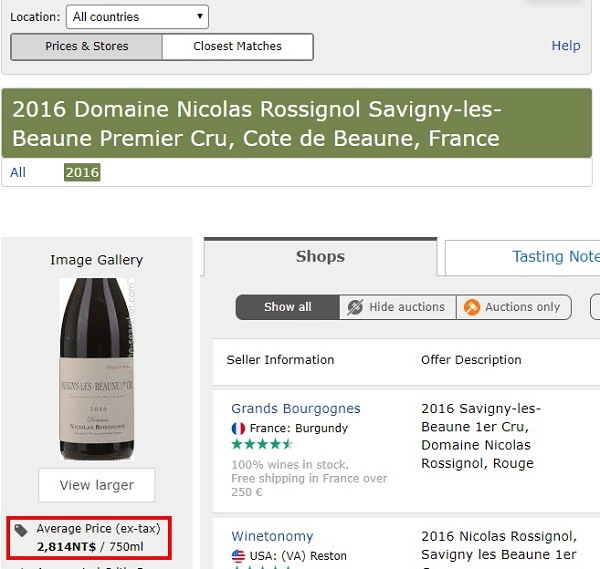This screenshot has height=569, width=600.
Task: Click the crossed-out auction icon
Action: click(x=355, y=307)
